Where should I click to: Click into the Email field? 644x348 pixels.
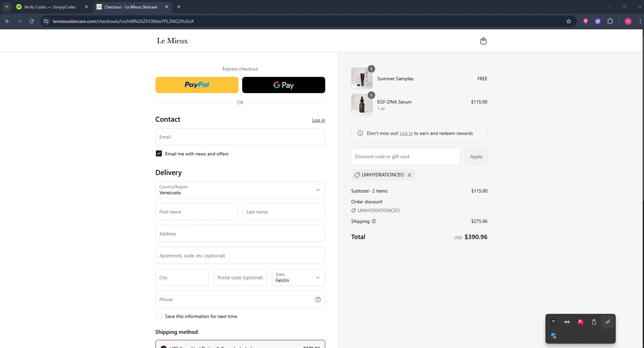coord(240,137)
